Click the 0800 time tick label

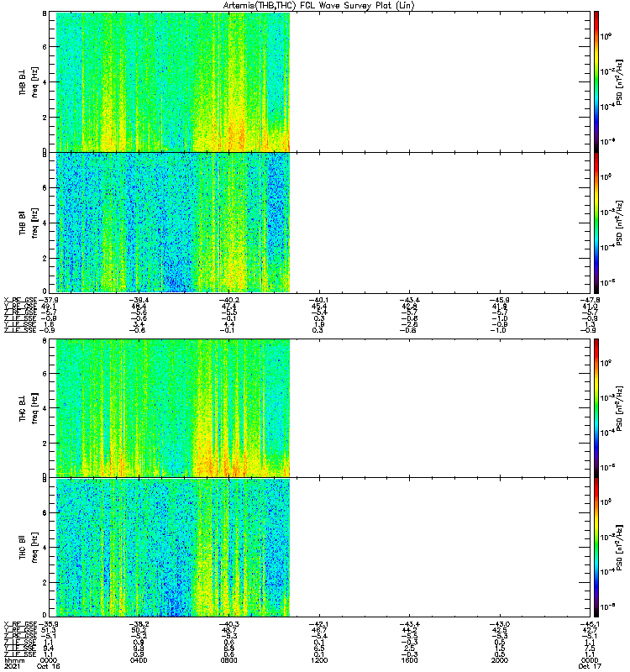click(228, 660)
